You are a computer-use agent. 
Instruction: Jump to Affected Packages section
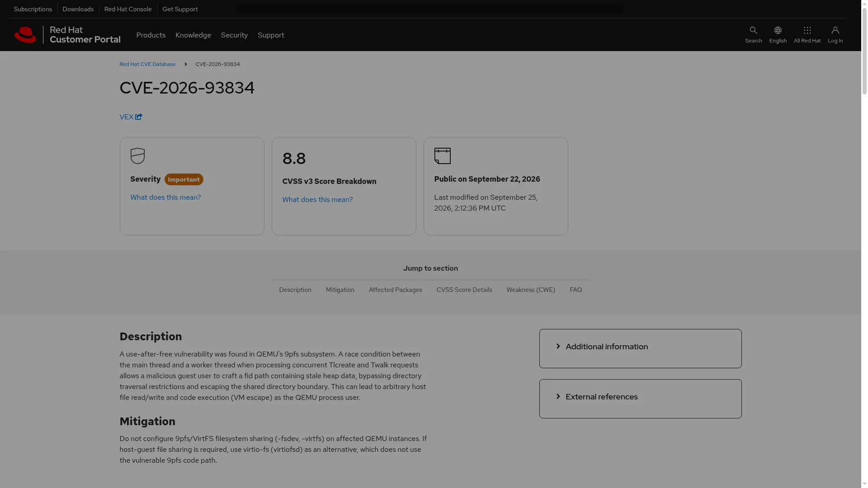[395, 290]
